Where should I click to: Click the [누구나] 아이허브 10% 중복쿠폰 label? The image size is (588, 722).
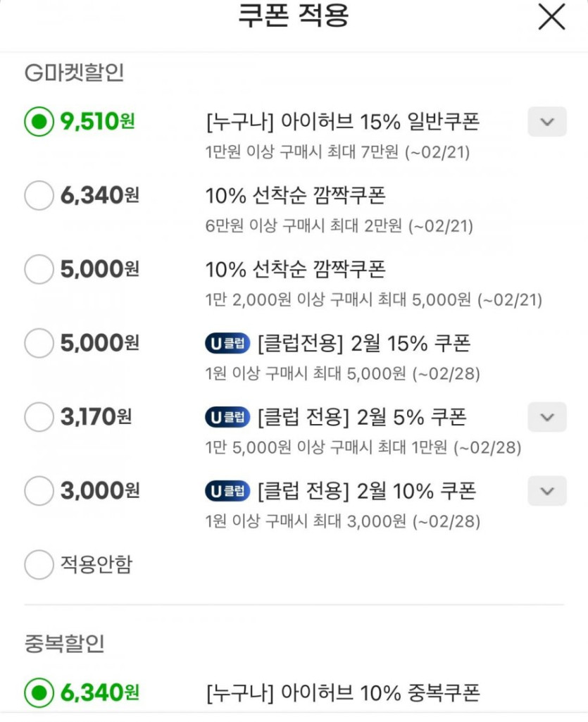coord(343,693)
